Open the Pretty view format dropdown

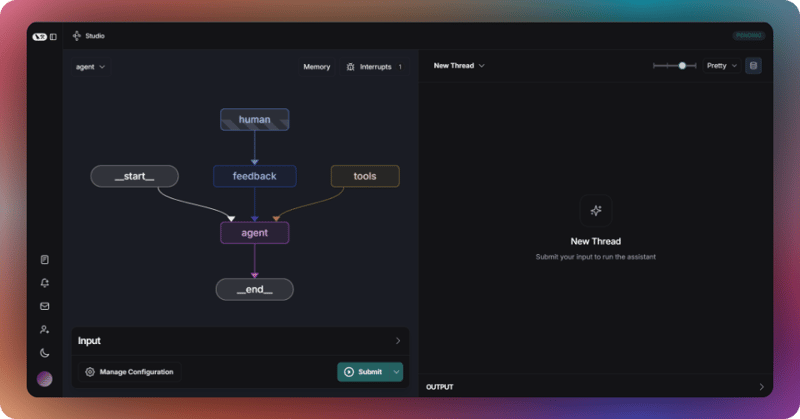[721, 66]
